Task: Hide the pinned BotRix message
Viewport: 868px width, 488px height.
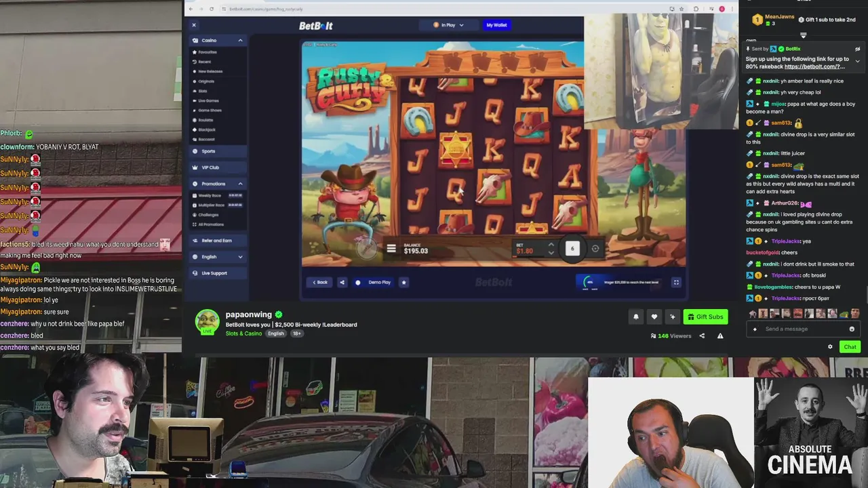Action: (857, 49)
